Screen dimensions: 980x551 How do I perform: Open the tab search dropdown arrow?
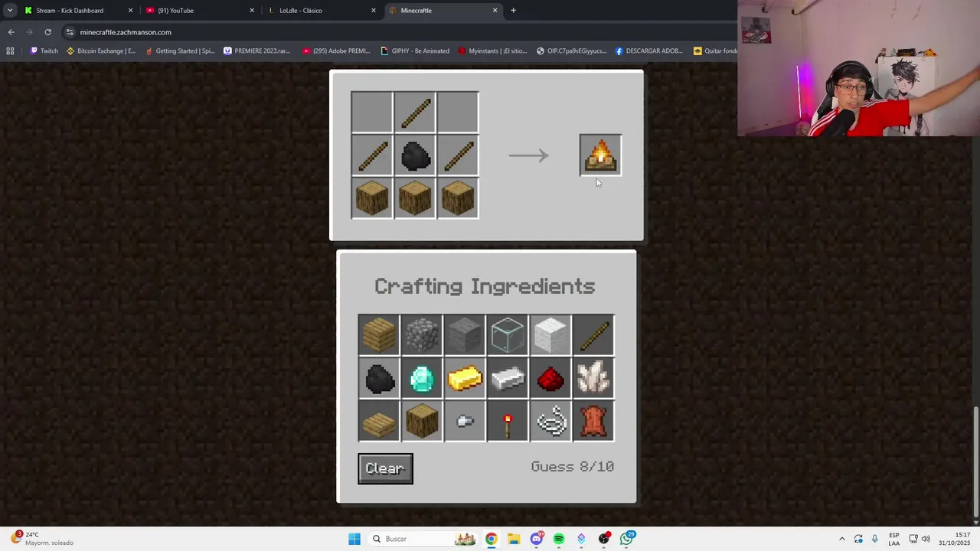(x=9, y=11)
